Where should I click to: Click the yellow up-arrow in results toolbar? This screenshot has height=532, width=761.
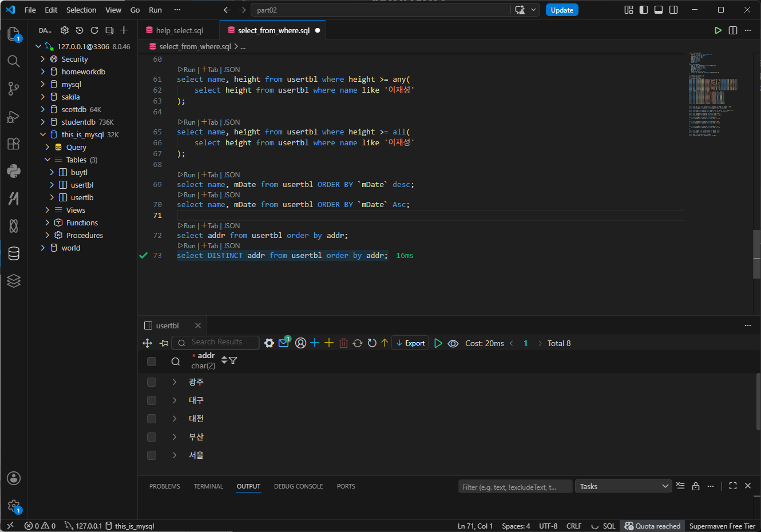[x=385, y=343]
